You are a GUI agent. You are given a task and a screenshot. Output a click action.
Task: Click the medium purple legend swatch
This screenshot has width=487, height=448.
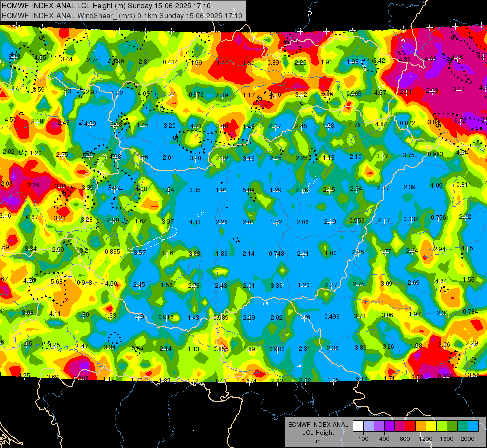coord(379,426)
